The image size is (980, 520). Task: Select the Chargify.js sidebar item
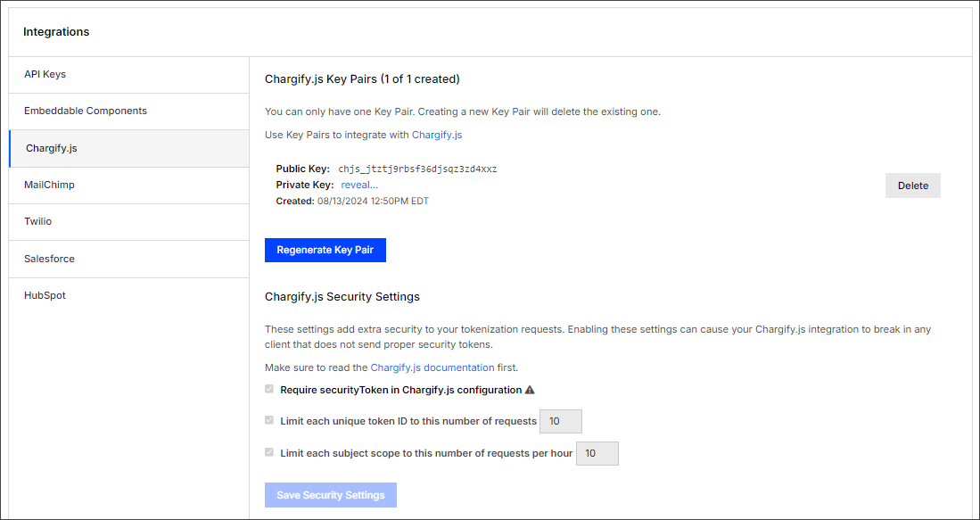click(128, 149)
